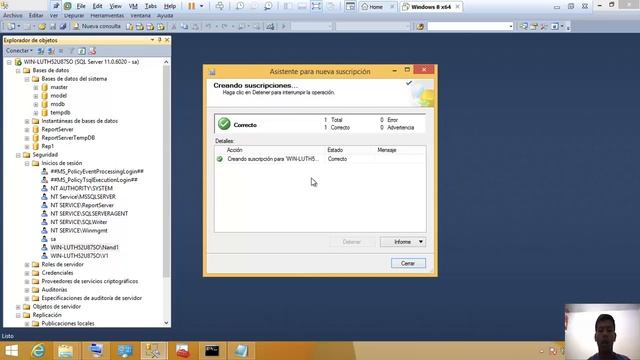This screenshot has width=640, height=360.
Task: Click the SQL Server Management Studio taskbar icon
Action: 154,351
